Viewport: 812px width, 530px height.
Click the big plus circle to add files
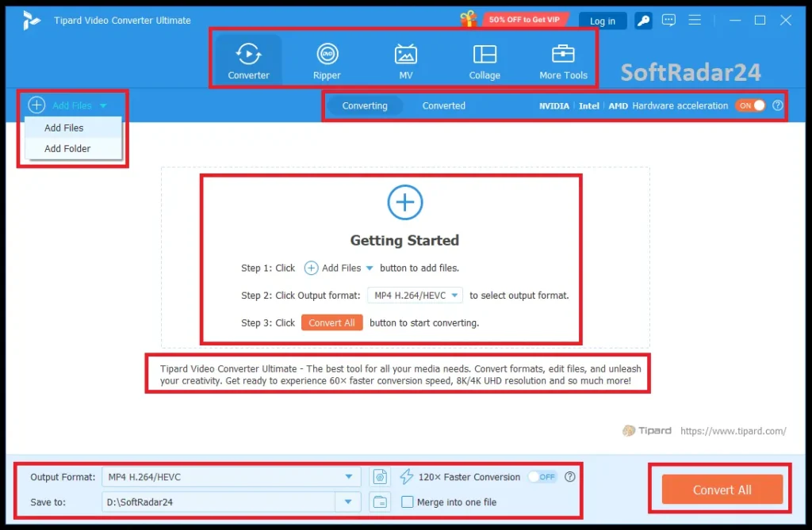click(405, 202)
